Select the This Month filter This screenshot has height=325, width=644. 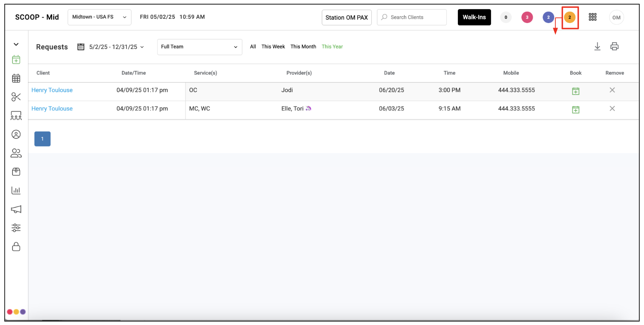[303, 47]
